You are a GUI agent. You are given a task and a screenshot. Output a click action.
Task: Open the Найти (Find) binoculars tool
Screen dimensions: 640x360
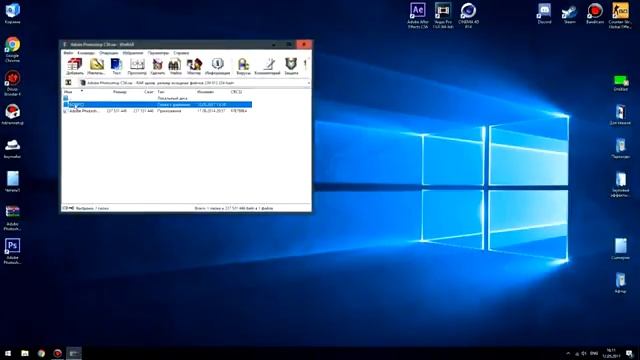pyautogui.click(x=175, y=66)
